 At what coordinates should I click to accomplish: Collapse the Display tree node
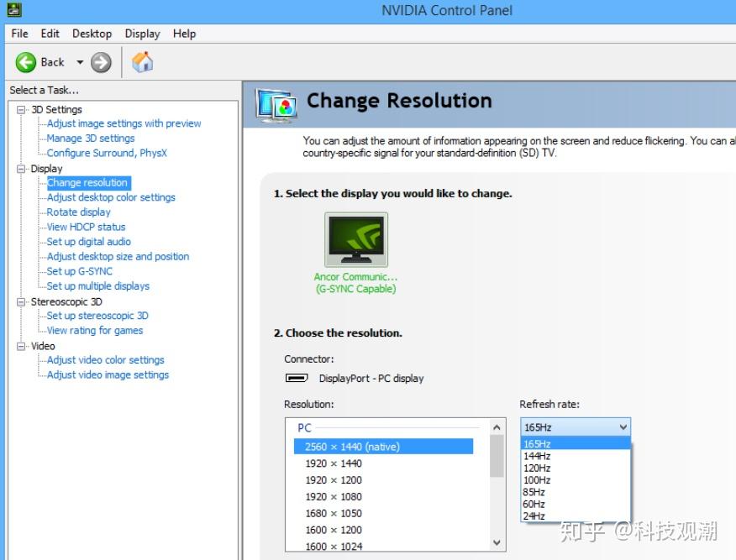21,169
